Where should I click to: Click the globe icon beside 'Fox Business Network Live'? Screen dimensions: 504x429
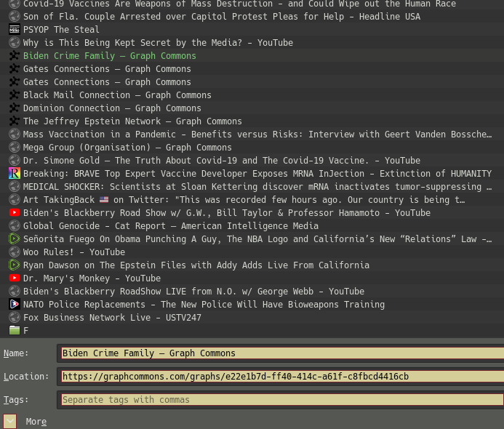[x=14, y=318]
